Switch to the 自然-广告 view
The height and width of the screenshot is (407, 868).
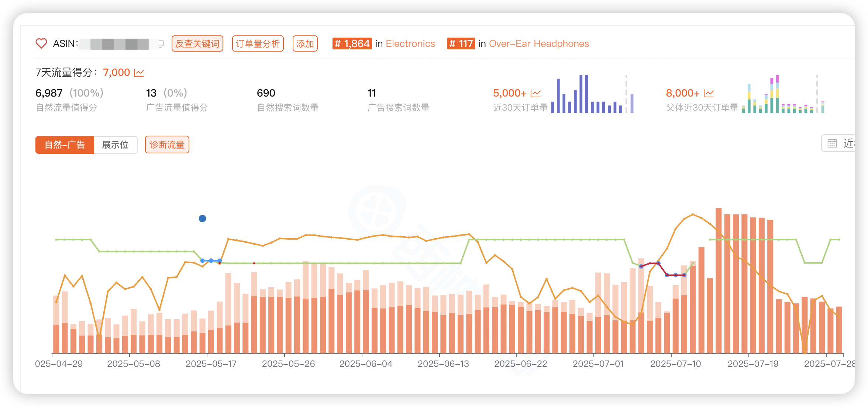65,145
